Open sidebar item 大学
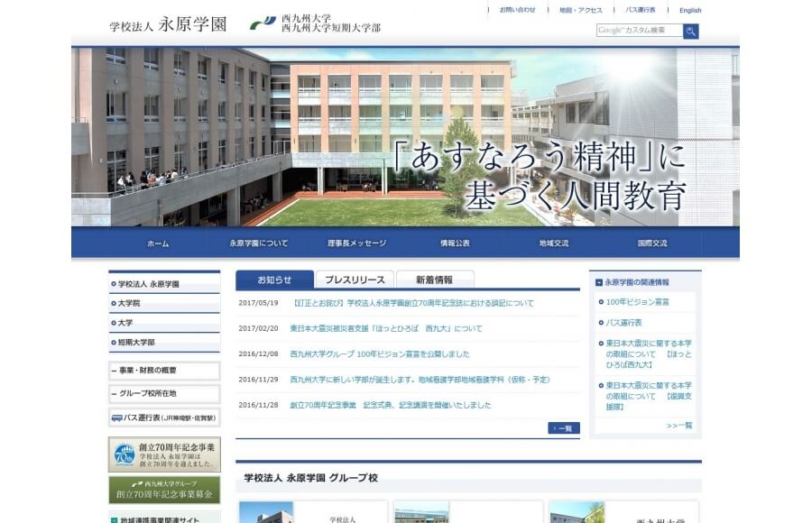This screenshot has width=812, height=523. tap(164, 323)
